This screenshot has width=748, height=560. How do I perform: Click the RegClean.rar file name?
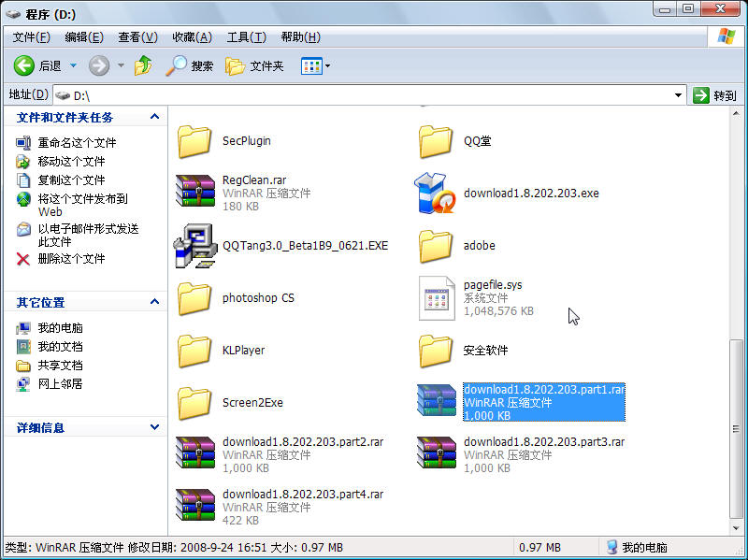(x=254, y=180)
